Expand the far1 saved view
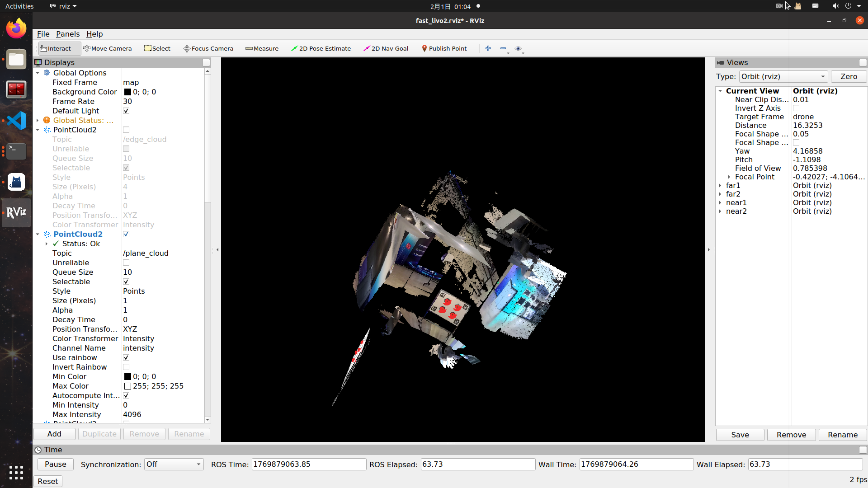This screenshot has width=868, height=488. tap(720, 185)
